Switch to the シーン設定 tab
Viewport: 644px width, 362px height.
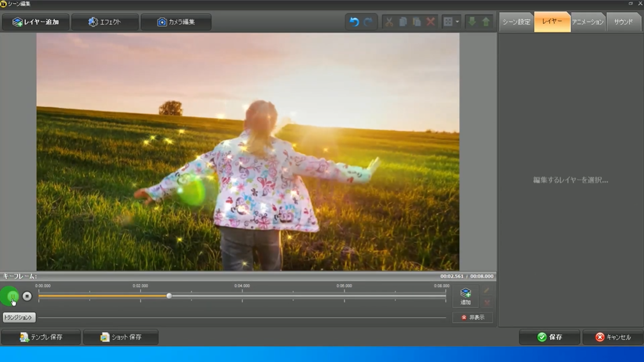[516, 22]
